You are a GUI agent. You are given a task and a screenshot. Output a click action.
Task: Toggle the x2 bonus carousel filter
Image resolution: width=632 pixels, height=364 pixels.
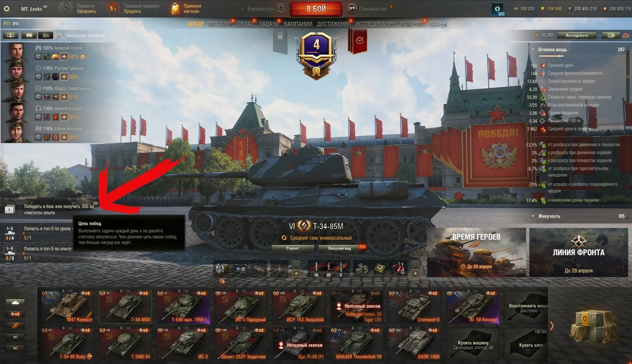click(x=15, y=314)
